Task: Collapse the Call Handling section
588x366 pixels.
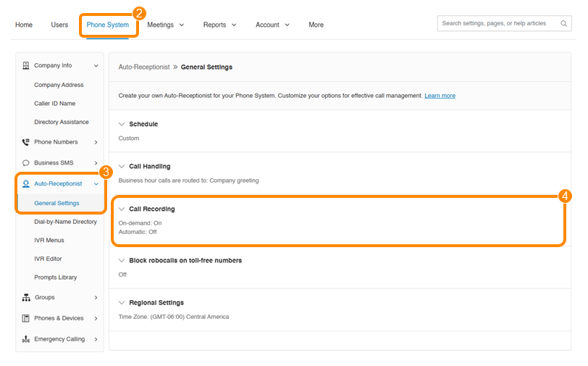Action: [x=122, y=167]
